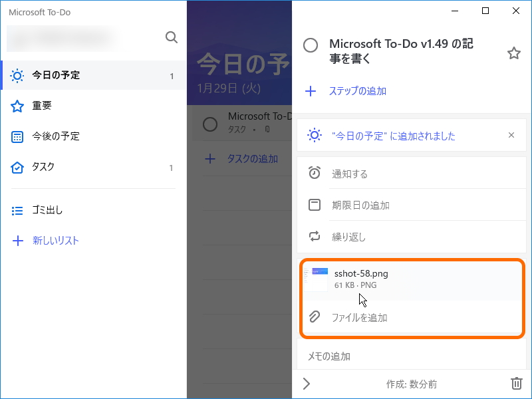Star the task to mark it important
The width and height of the screenshot is (532, 399).
point(513,53)
